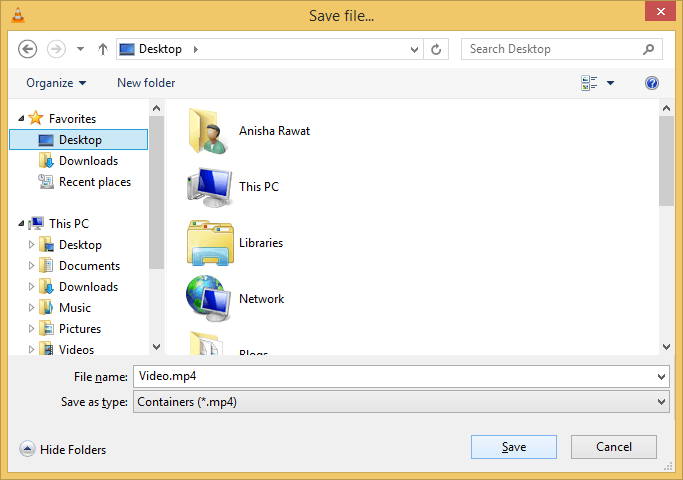The image size is (683, 480).
Task: Expand Desktop under This PC
Action: coord(31,244)
